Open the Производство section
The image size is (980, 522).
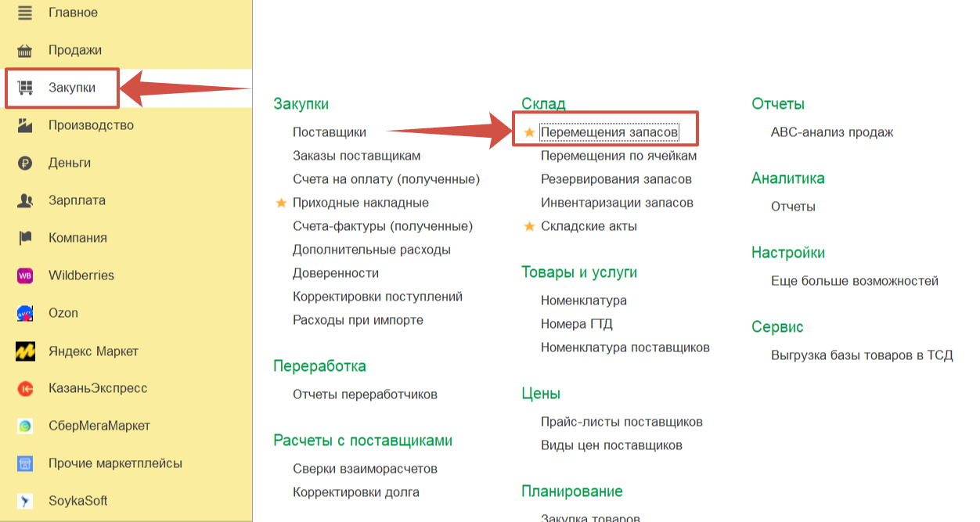(91, 125)
